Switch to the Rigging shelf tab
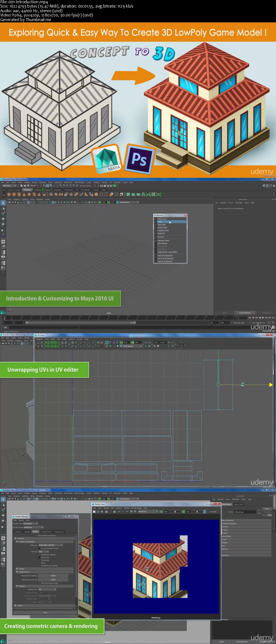The width and height of the screenshot is (276, 644). tap(47, 190)
